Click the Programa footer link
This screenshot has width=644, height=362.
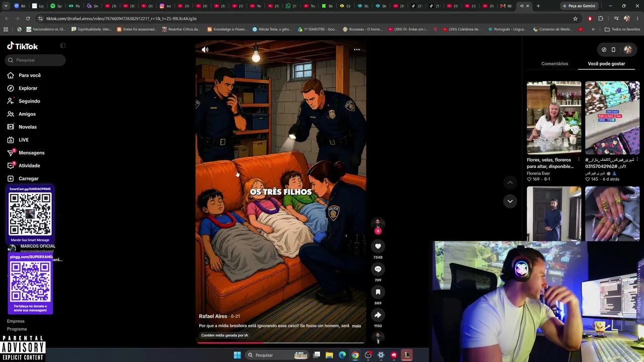pyautogui.click(x=17, y=329)
